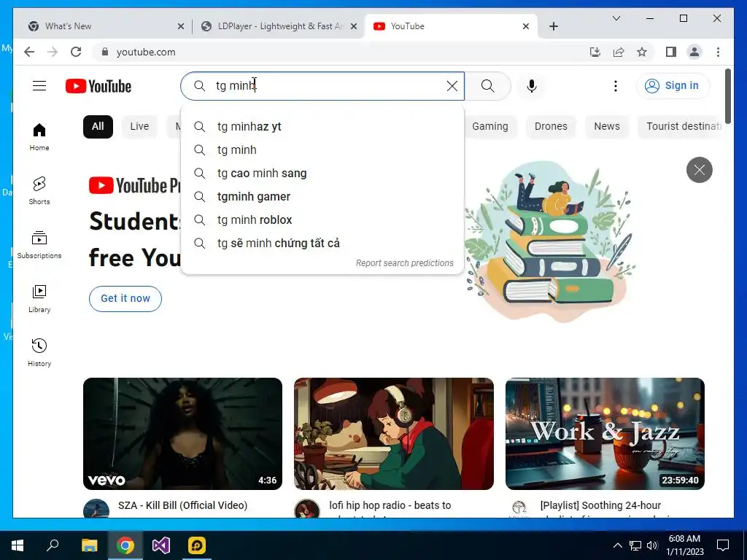Screen dimensions: 747x560
Task: Close the YouTube browser tab
Action: 525,26
